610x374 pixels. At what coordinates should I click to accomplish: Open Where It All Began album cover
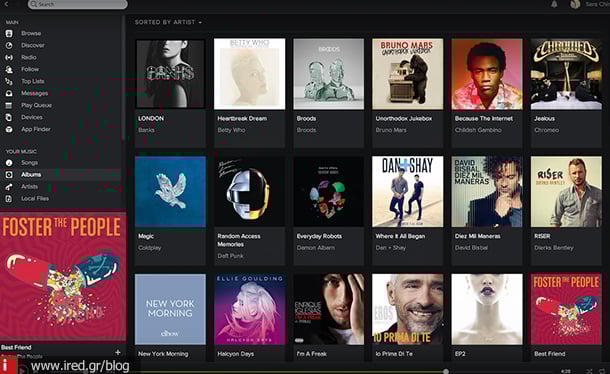pyautogui.click(x=408, y=191)
